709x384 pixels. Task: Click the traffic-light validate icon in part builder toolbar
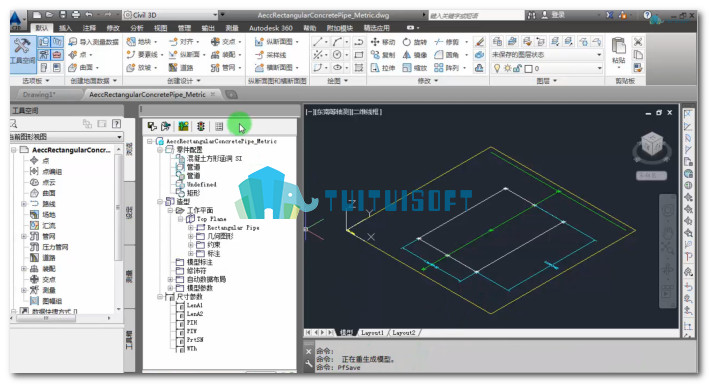tap(201, 127)
